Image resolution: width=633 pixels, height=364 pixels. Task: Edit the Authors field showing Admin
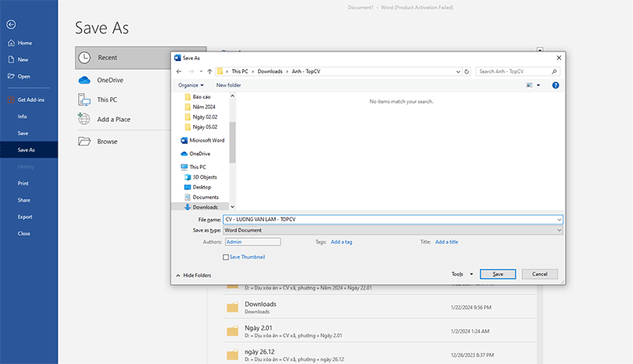252,241
